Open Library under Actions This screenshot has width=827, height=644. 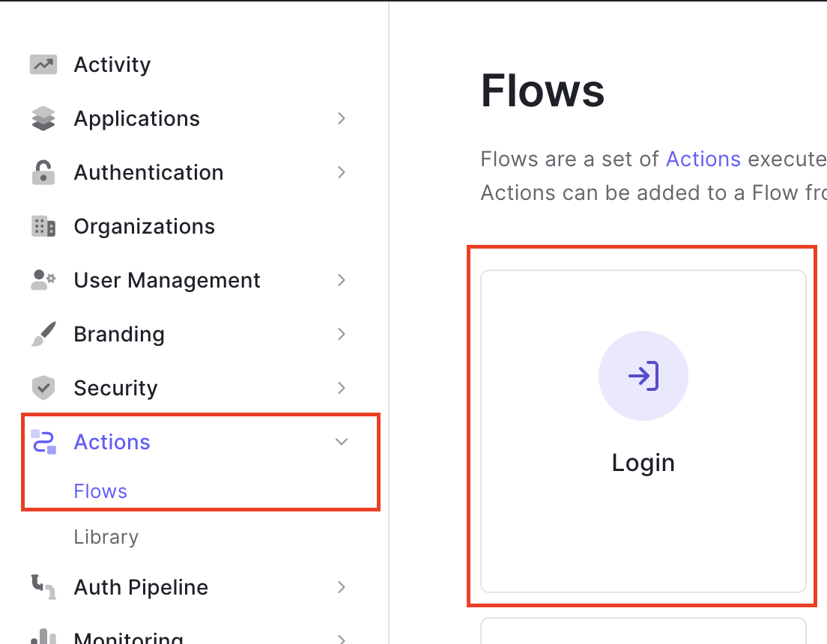106,537
